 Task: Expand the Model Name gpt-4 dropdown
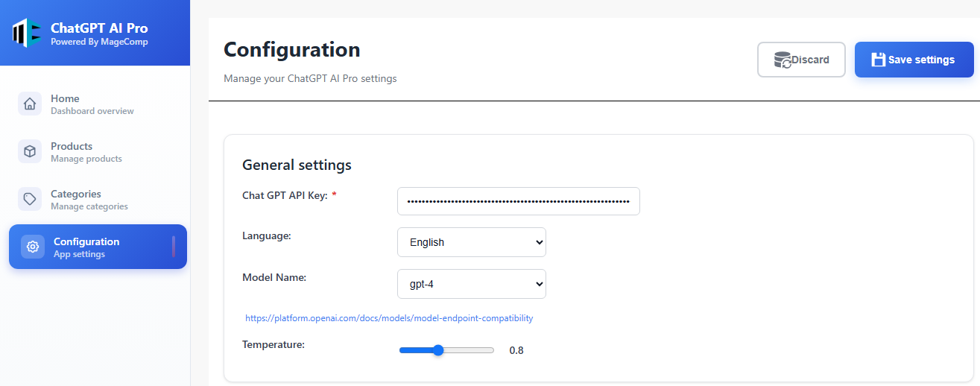coord(471,284)
